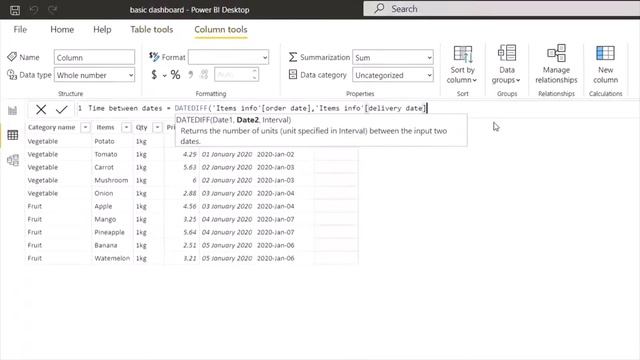The height and width of the screenshot is (360, 640).
Task: Click the Format icon
Action: [154, 57]
